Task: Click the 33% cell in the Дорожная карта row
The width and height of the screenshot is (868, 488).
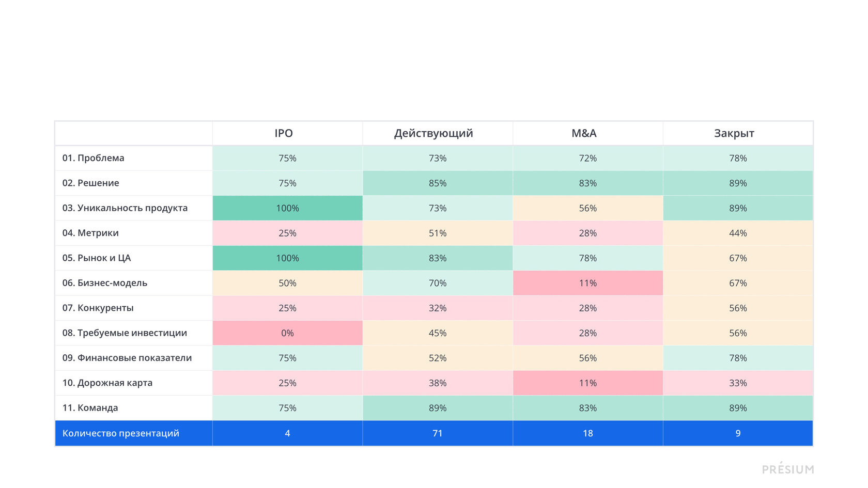Action: (x=738, y=383)
